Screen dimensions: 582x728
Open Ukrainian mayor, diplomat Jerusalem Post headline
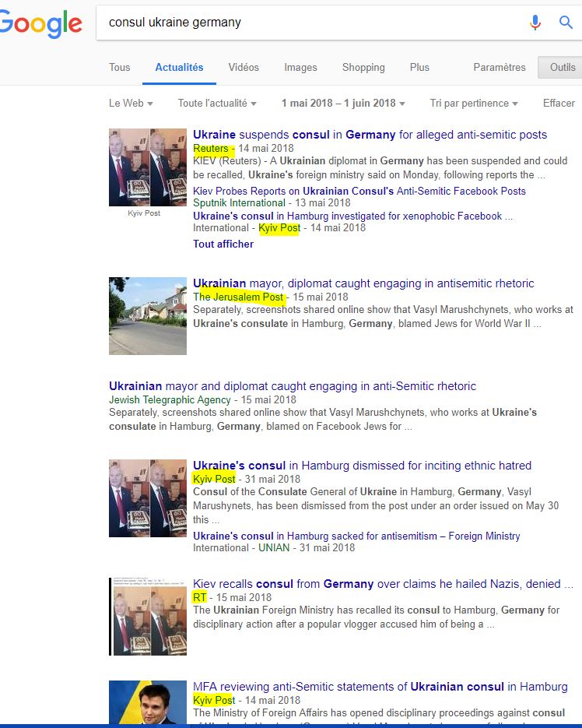363,283
